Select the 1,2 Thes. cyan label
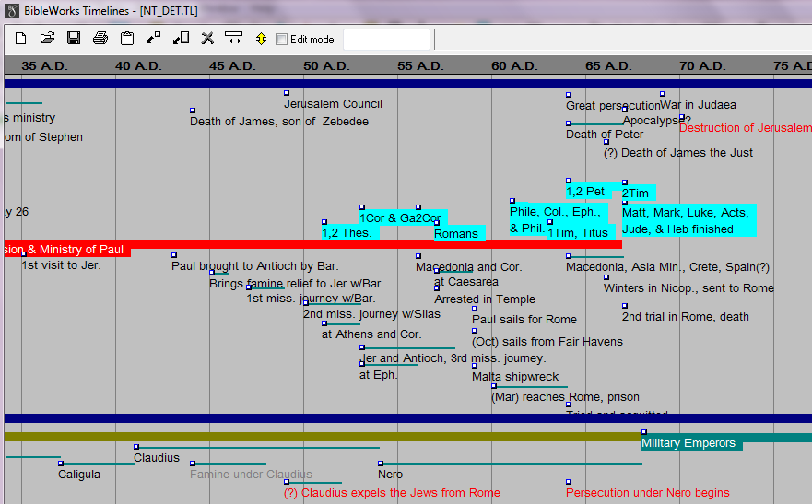Image resolution: width=812 pixels, height=504 pixels. tap(350, 233)
